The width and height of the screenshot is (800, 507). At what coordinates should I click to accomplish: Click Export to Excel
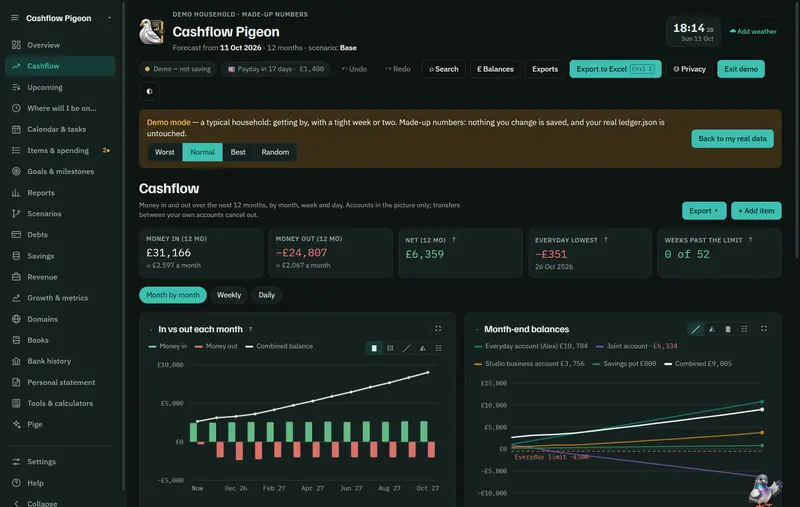(x=615, y=69)
